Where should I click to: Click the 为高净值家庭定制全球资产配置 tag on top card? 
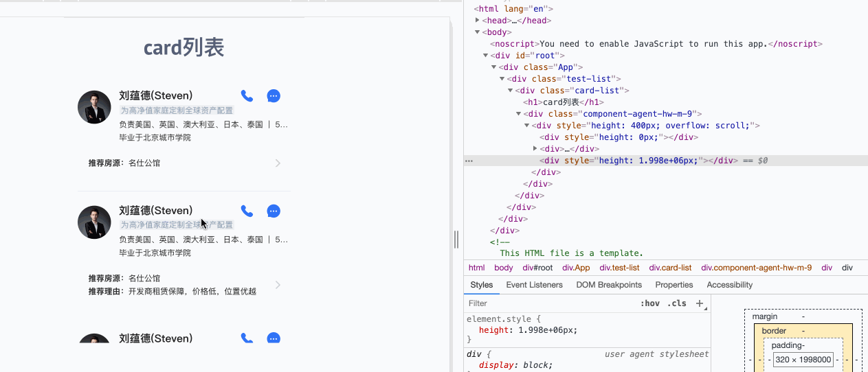coord(177,110)
